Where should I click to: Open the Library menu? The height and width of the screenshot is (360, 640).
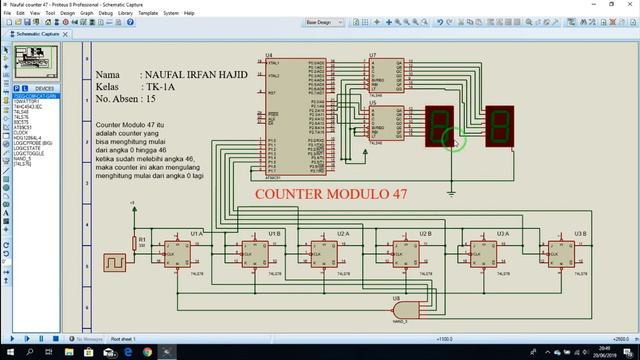(125, 13)
